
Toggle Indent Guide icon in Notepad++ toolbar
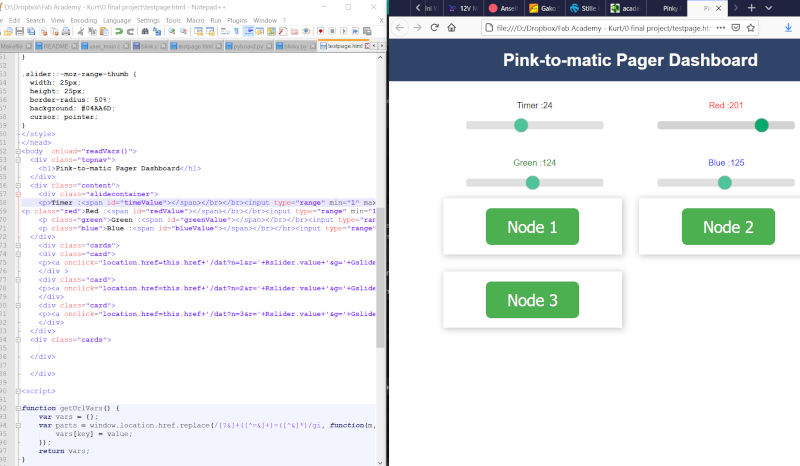[248, 31]
